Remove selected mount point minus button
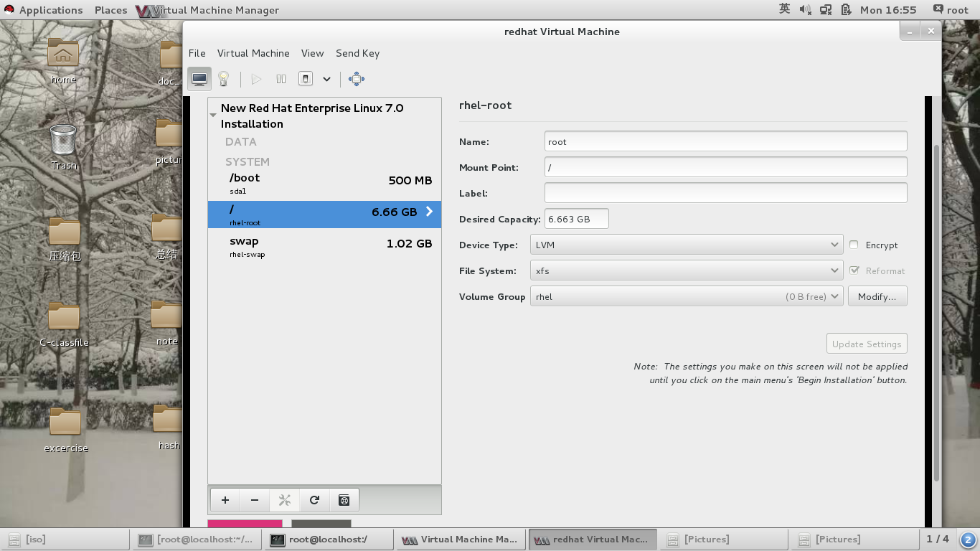The image size is (980, 551). [255, 500]
